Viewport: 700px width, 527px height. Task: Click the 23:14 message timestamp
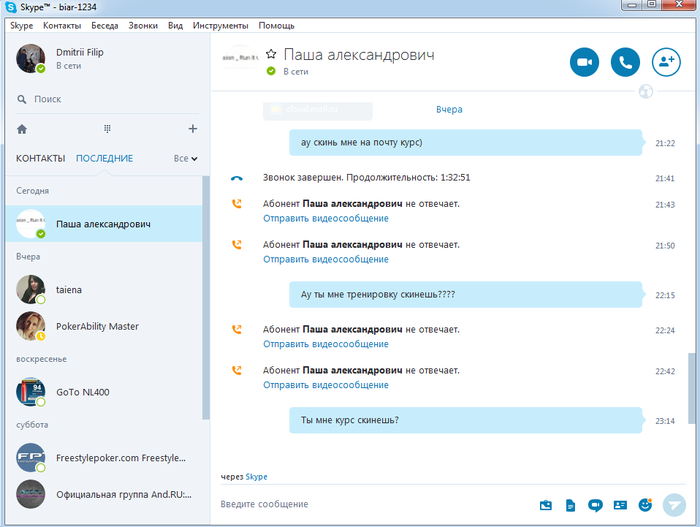coord(665,421)
